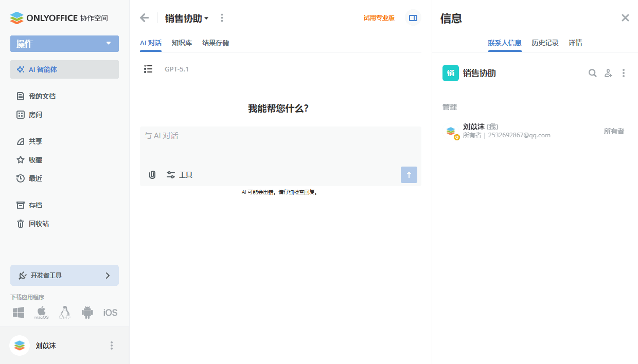The width and height of the screenshot is (638, 364).
Task: Click the back arrow next to 销售协助
Action: pos(144,17)
